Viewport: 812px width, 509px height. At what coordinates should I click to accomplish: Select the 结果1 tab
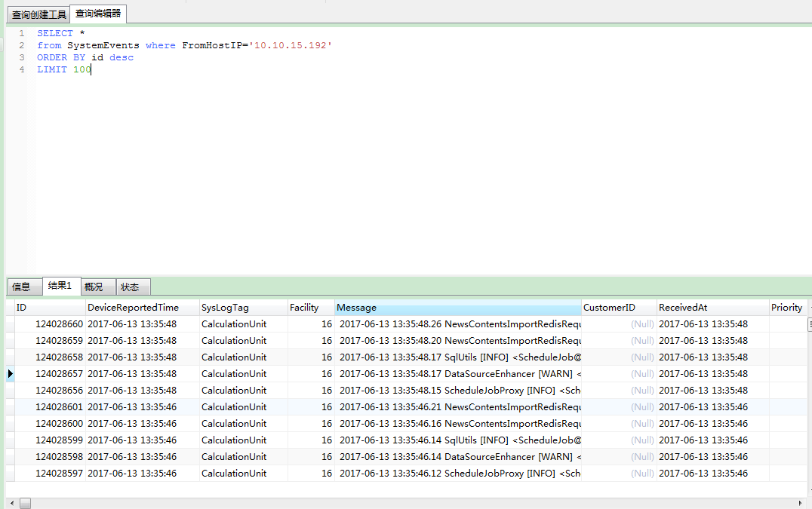click(x=60, y=286)
